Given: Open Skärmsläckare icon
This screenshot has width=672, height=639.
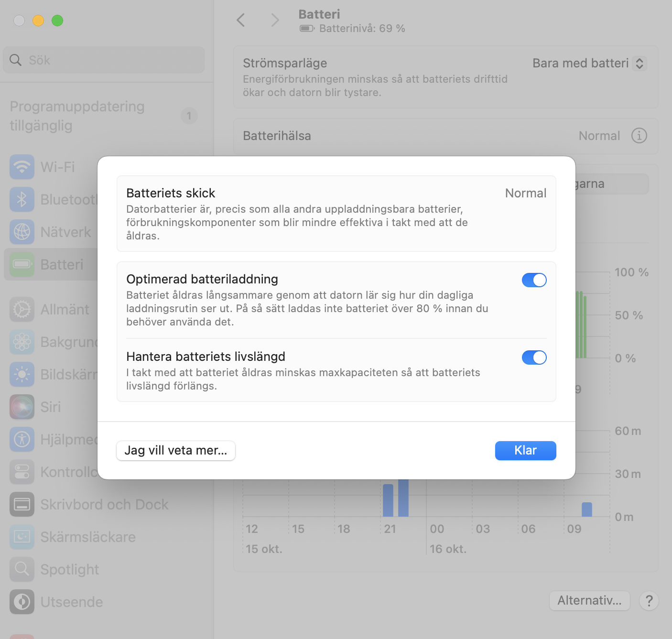Looking at the screenshot, I should (22, 537).
